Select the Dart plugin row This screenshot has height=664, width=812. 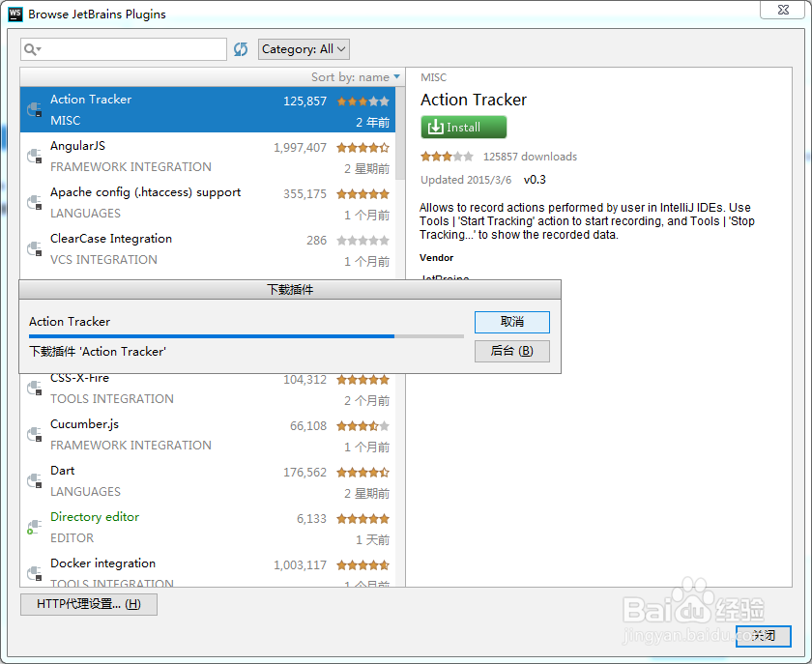[x=208, y=480]
